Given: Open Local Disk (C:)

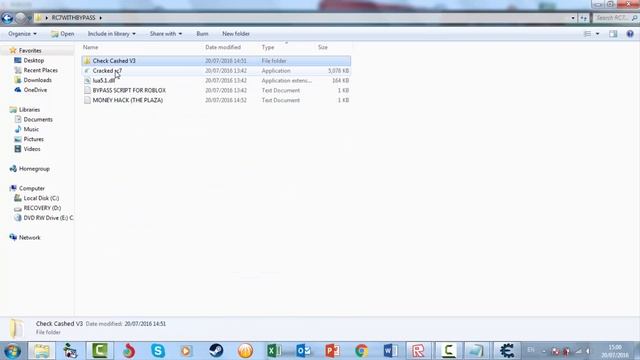Looking at the screenshot, I should (x=41, y=198).
